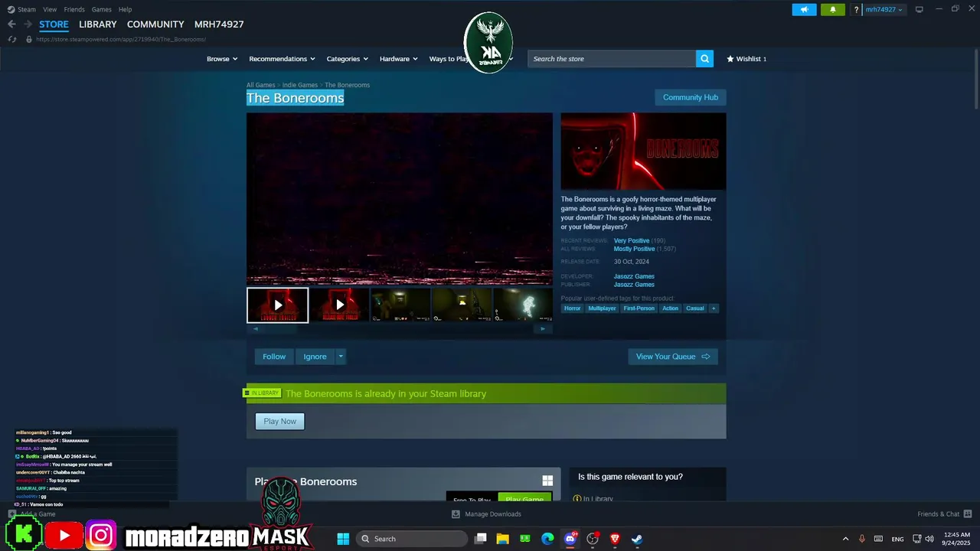Click the Add a Game plus icon
The height and width of the screenshot is (551, 980).
click(x=12, y=514)
